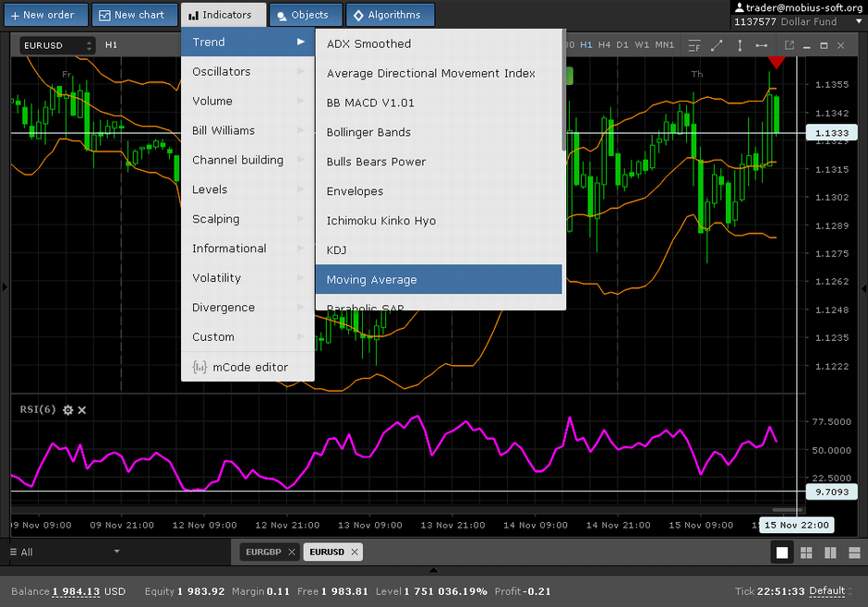
Task: Click the 15 Nov 22:00 time label
Action: coord(797,525)
